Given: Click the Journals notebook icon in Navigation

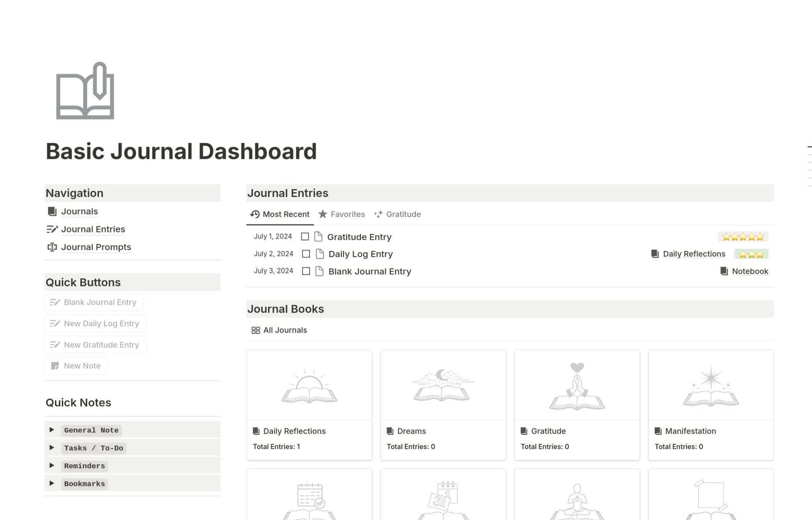Looking at the screenshot, I should coord(52,212).
